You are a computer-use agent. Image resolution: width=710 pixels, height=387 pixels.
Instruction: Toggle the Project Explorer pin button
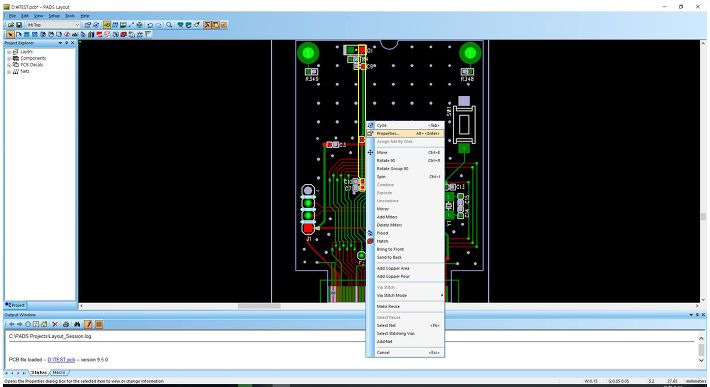pos(66,43)
